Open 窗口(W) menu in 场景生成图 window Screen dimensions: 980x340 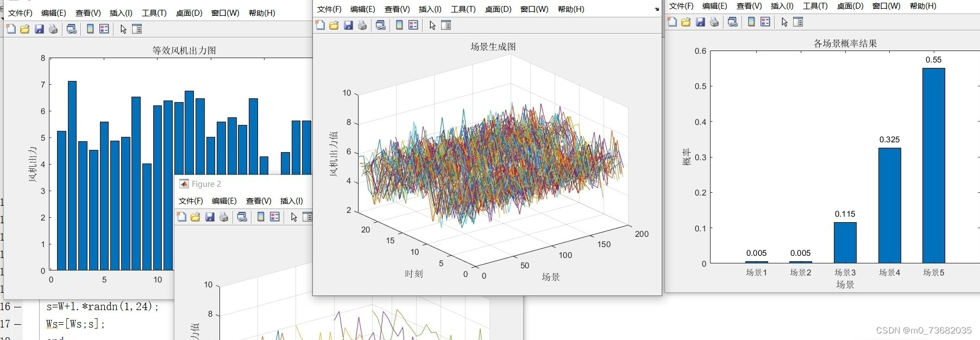click(535, 9)
